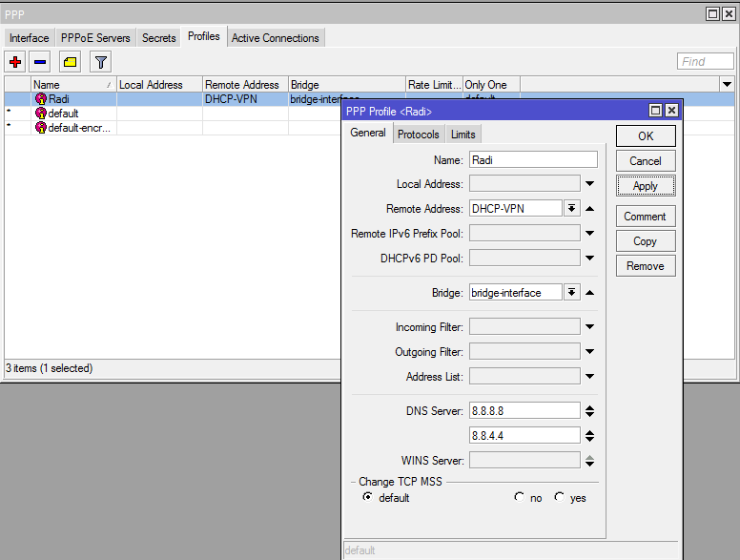This screenshot has height=560, width=740.
Task: Open the Remote Address dropdown list
Action: (x=571, y=209)
